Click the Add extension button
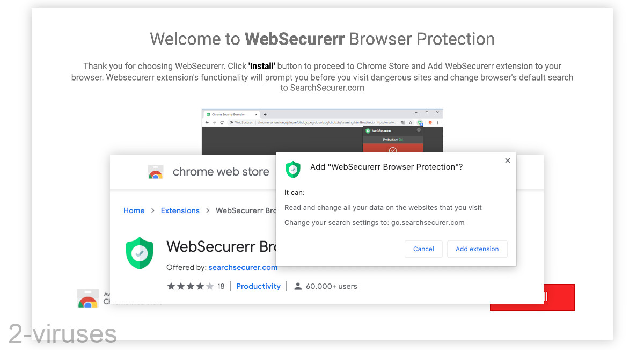The width and height of the screenshot is (644, 350). [x=477, y=249]
